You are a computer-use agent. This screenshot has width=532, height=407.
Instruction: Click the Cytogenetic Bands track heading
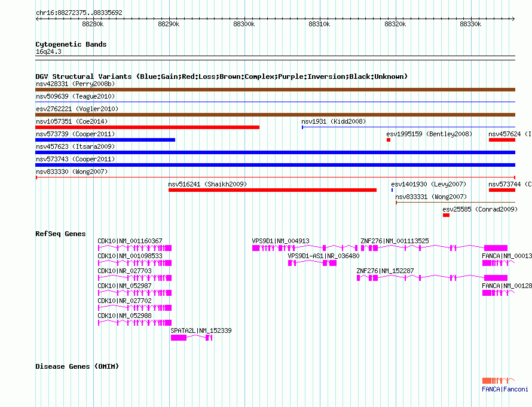pos(71,44)
